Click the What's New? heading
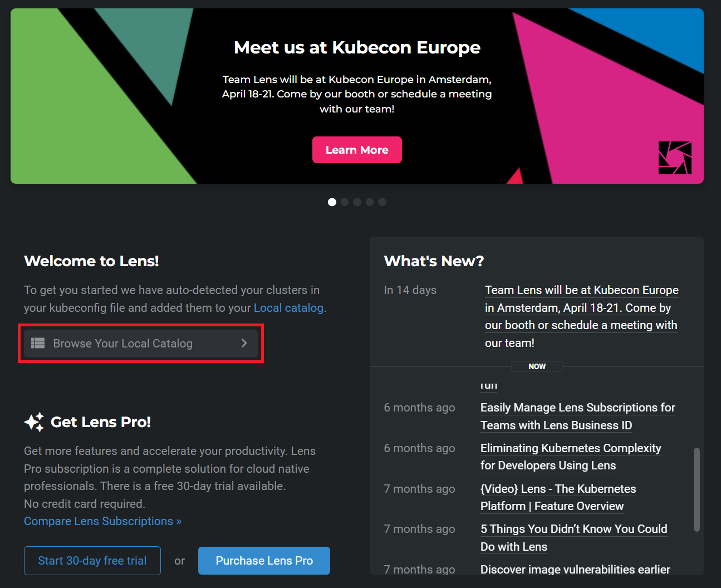 click(x=434, y=261)
